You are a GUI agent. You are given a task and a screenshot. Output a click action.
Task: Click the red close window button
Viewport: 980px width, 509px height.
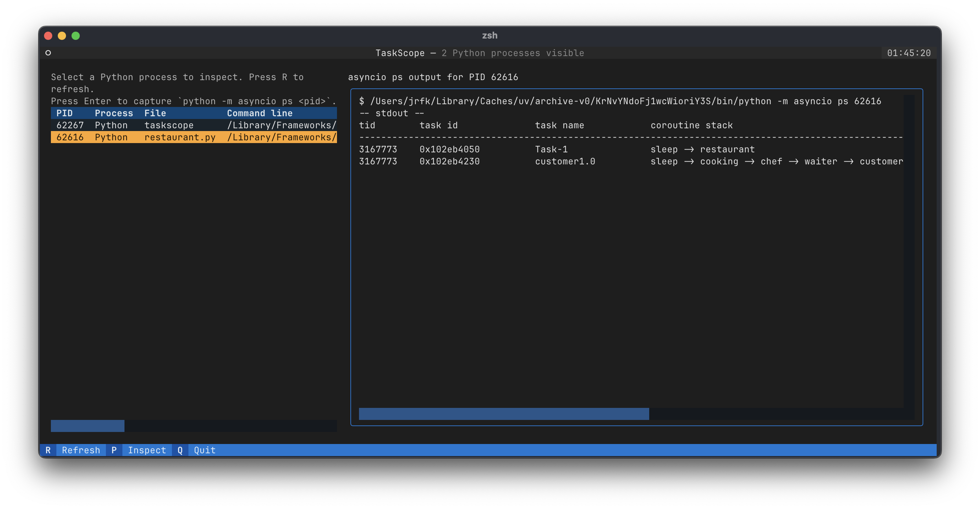tap(48, 36)
